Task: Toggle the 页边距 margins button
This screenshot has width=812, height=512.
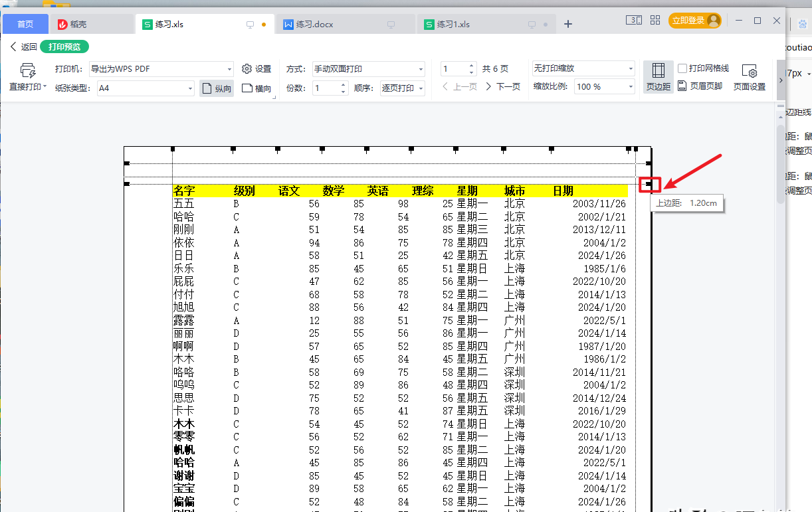Action: (x=659, y=77)
